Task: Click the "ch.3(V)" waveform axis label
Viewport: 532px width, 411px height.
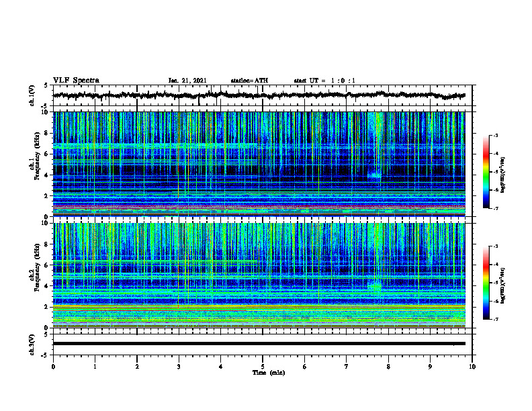Action: 32,345
